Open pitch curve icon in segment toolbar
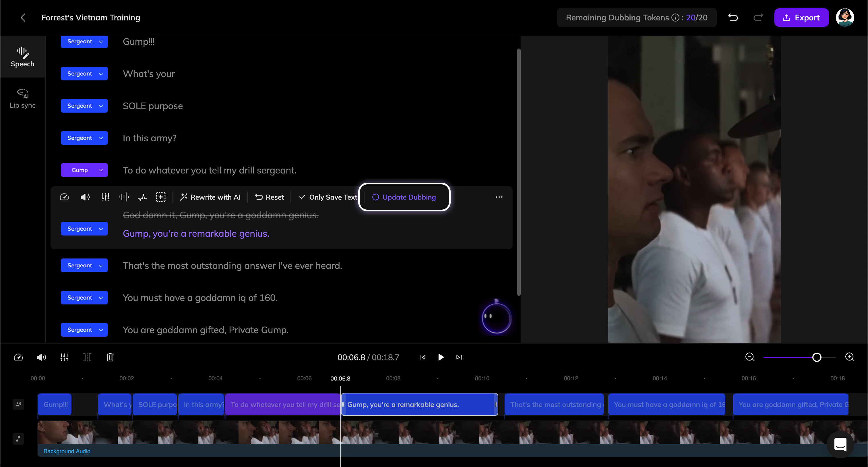 pyautogui.click(x=142, y=197)
